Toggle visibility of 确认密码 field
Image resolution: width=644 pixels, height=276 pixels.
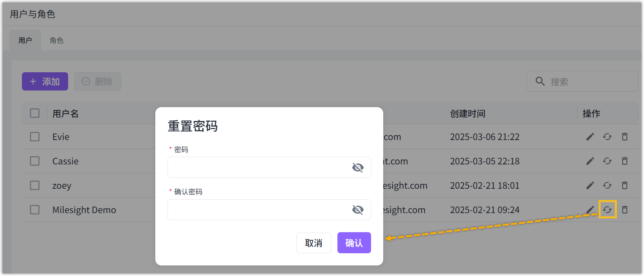(x=358, y=209)
